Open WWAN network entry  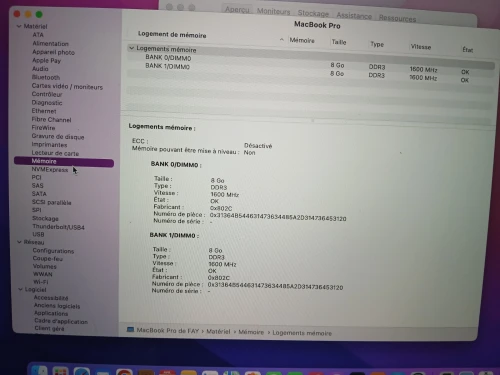coord(43,274)
